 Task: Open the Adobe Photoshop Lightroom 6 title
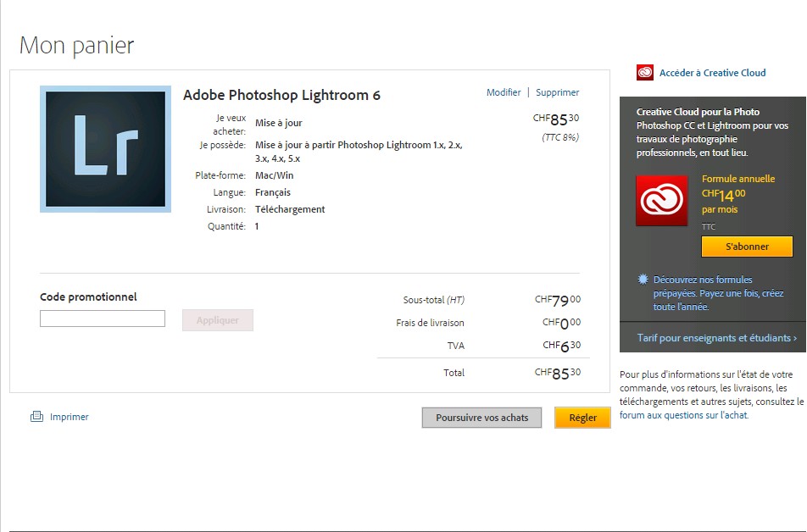281,95
